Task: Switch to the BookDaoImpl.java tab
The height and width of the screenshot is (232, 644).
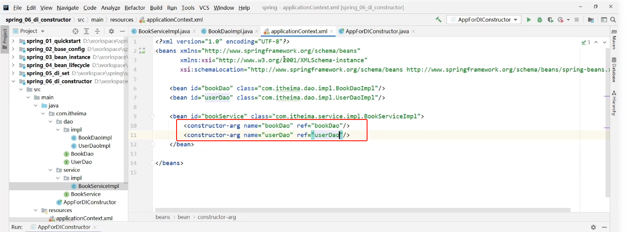Action: click(x=230, y=31)
